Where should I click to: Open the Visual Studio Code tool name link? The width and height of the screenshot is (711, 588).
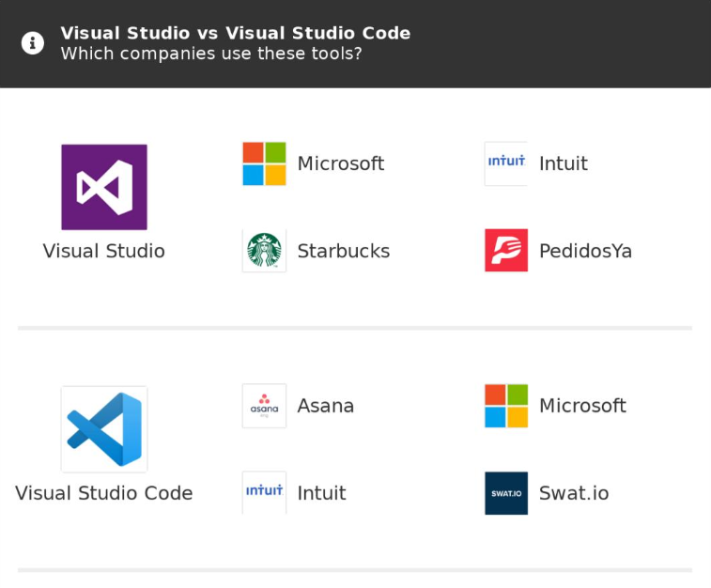[104, 493]
